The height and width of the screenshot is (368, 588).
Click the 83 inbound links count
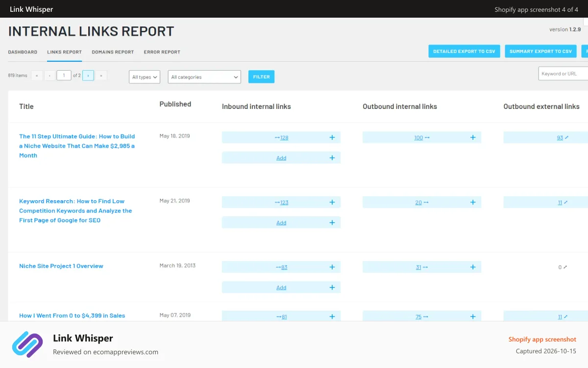[x=284, y=267]
